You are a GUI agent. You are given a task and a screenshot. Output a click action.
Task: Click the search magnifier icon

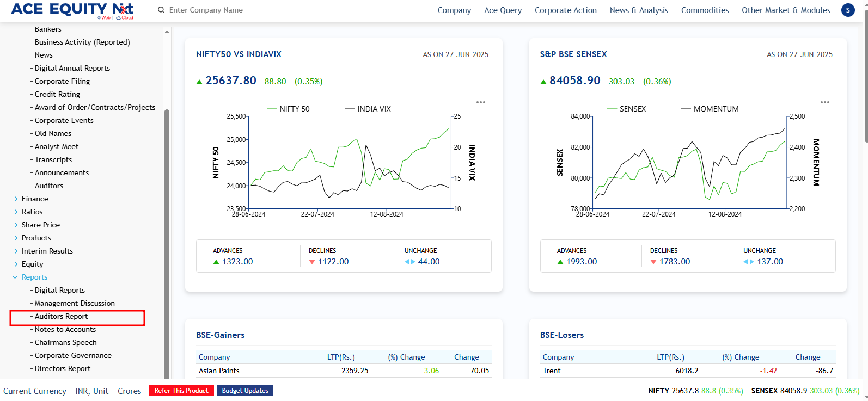click(x=161, y=10)
